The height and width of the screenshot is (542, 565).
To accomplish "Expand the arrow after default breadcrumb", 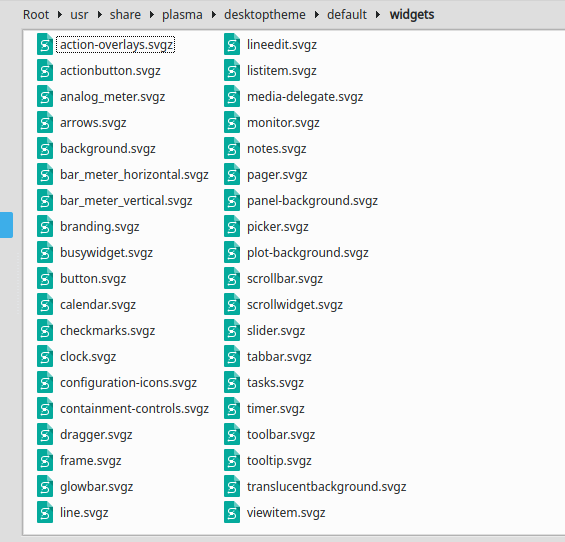I will click(x=378, y=15).
